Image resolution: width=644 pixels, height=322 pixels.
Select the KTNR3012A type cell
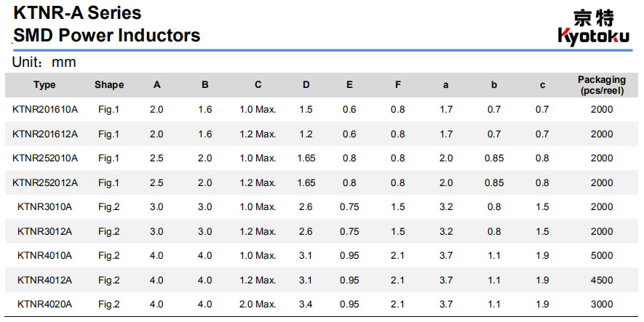tap(45, 231)
